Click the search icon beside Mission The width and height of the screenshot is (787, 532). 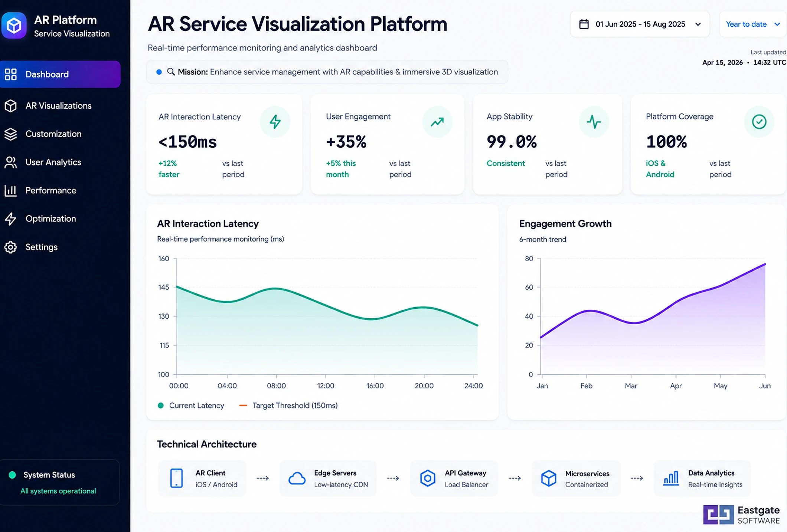pyautogui.click(x=171, y=72)
